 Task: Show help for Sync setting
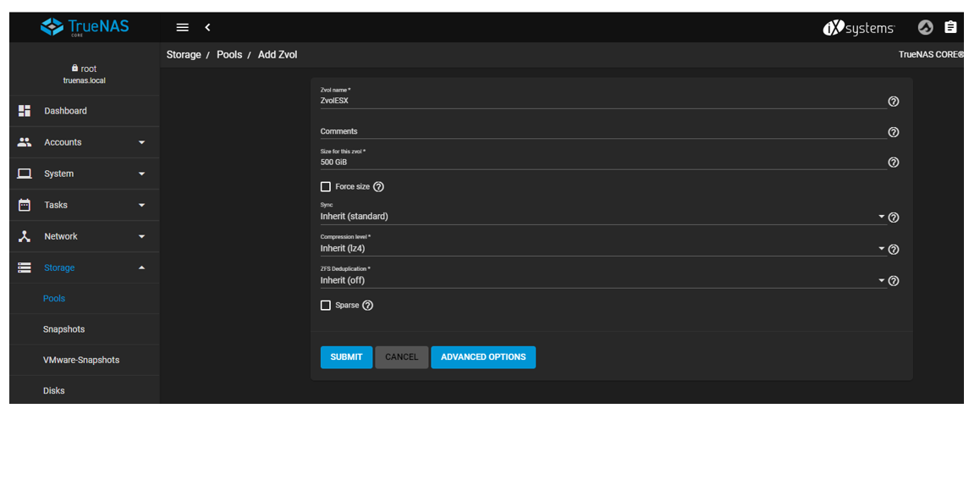pyautogui.click(x=894, y=218)
